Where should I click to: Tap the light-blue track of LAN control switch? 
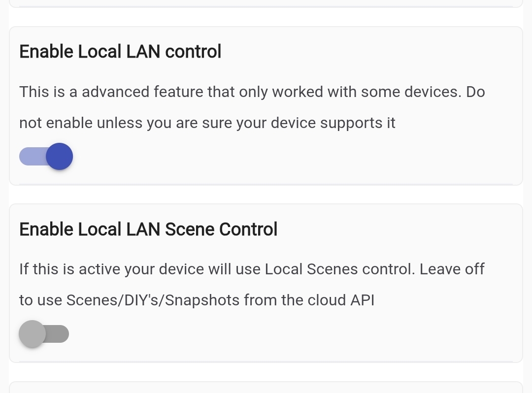[31, 157]
